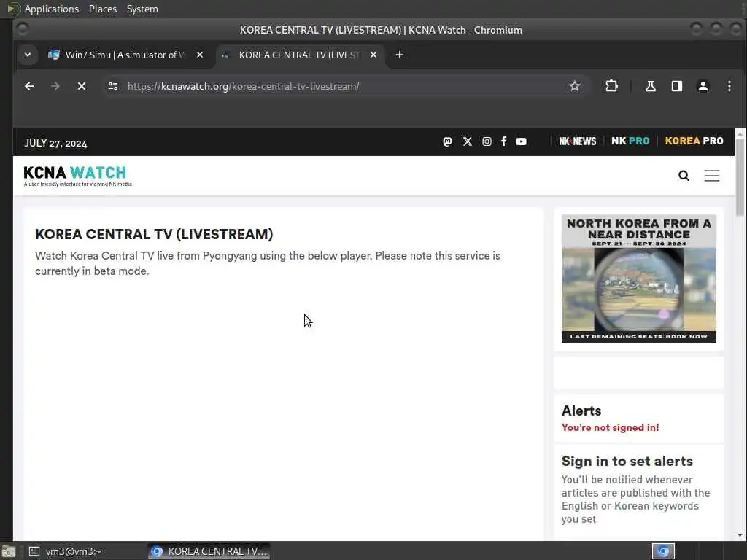Select KOREA CENTRAL TV taskbar window button
747x560 pixels.
tap(209, 551)
